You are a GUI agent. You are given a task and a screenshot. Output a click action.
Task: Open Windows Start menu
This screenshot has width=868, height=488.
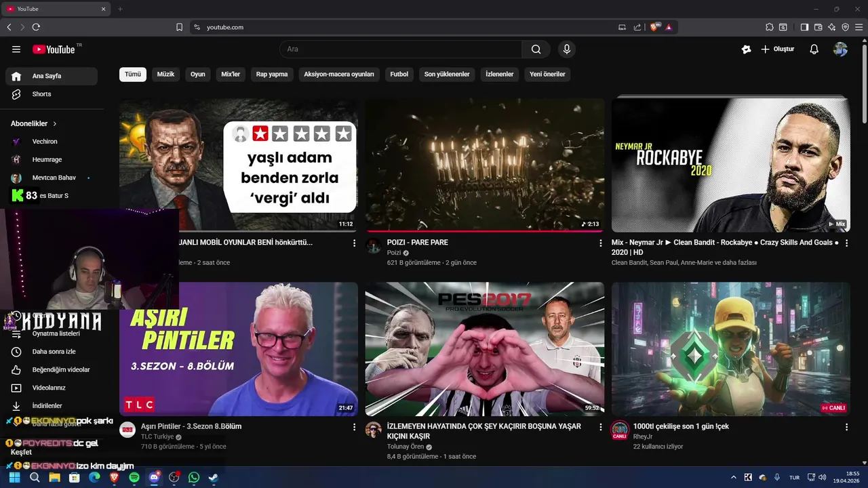click(14, 478)
